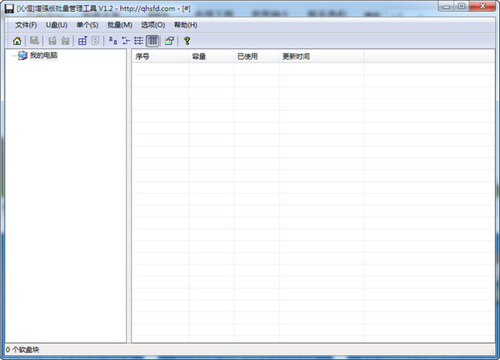Click the blue grid table toolbar icon

[x=82, y=41]
